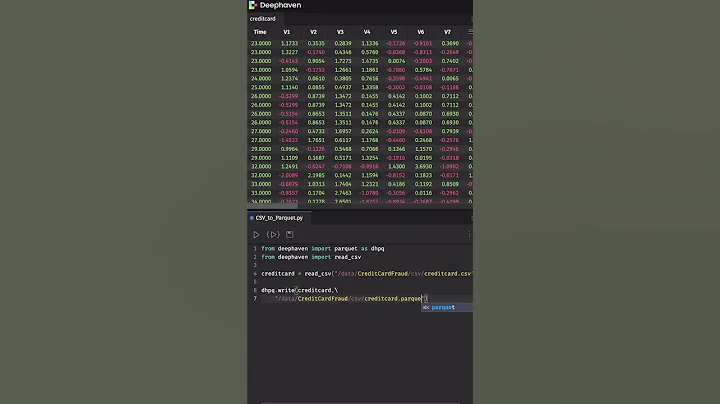Viewport: 720px width, 404px height.
Task: Select cell with value 1.7275
Action: pos(343,61)
